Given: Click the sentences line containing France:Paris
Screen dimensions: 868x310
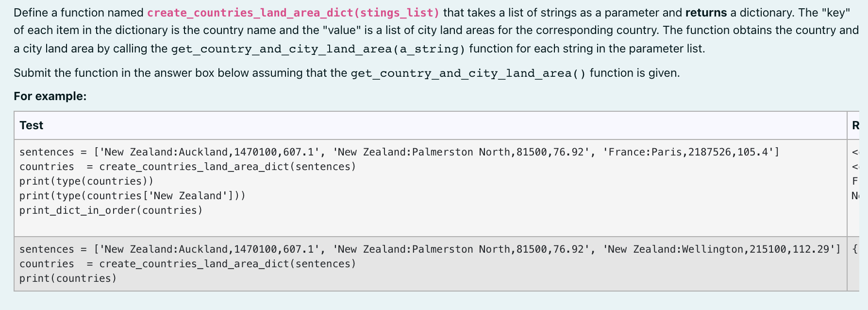Looking at the screenshot, I should click(x=400, y=152).
